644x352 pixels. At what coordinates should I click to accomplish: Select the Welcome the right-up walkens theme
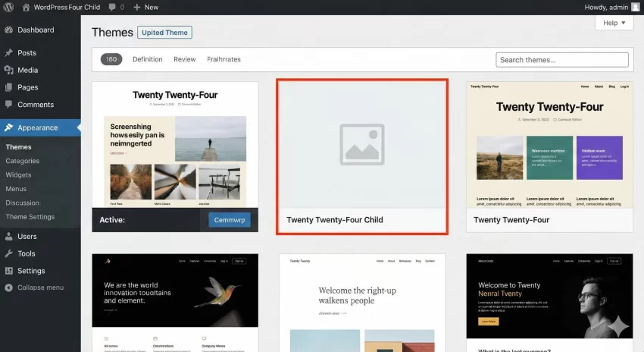pyautogui.click(x=362, y=303)
